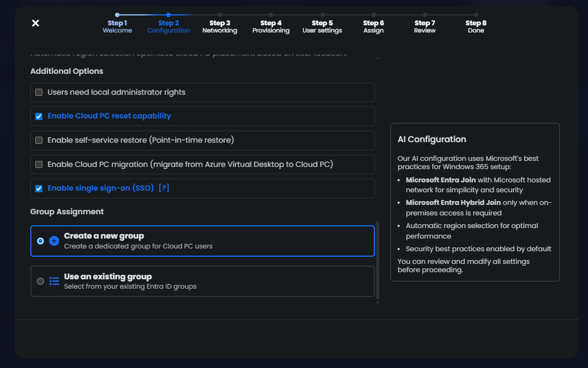
Task: Click the plus icon in Create a new group
Action: (x=54, y=241)
